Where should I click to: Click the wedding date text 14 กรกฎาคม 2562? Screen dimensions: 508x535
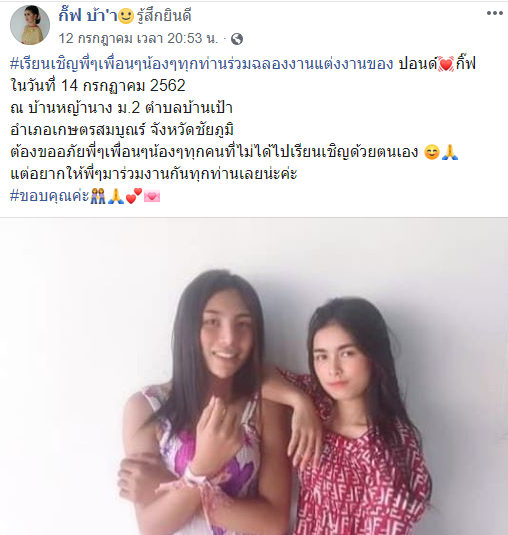tap(123, 85)
